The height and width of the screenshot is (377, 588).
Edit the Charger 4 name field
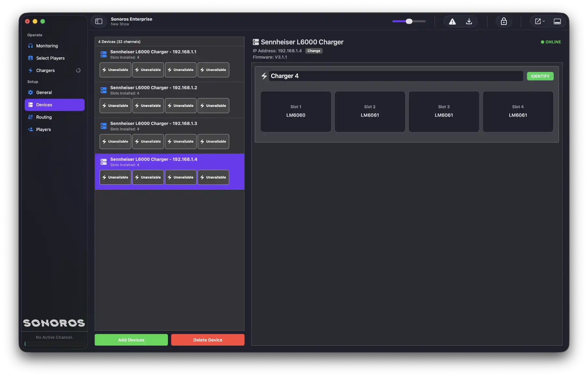[x=396, y=76]
